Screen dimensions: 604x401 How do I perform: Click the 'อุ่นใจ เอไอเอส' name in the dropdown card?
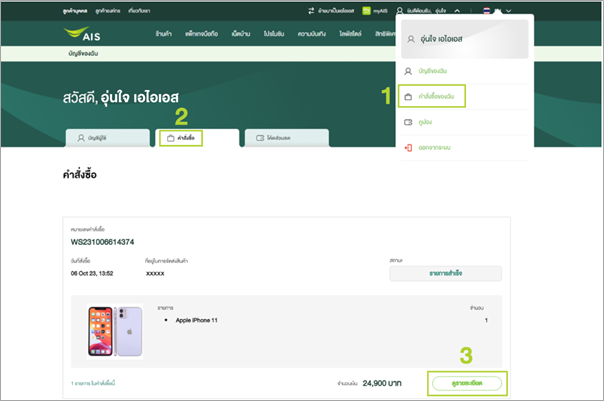pyautogui.click(x=441, y=39)
